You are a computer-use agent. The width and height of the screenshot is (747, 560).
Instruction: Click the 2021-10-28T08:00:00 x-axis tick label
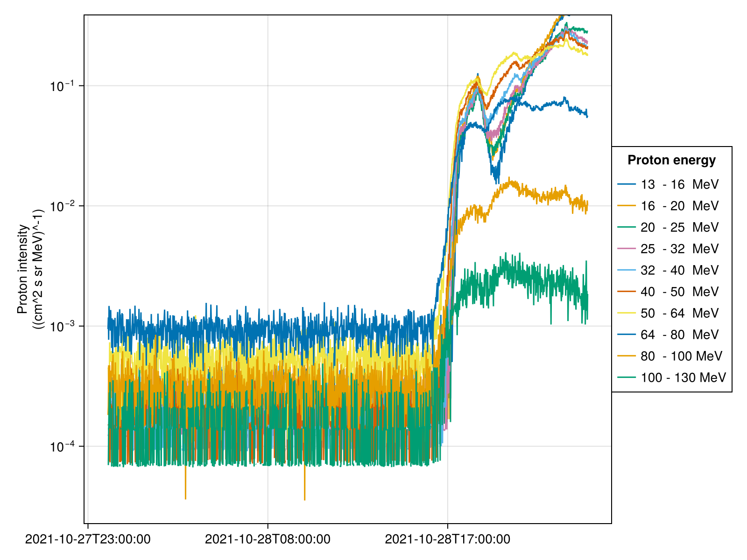coord(268,539)
